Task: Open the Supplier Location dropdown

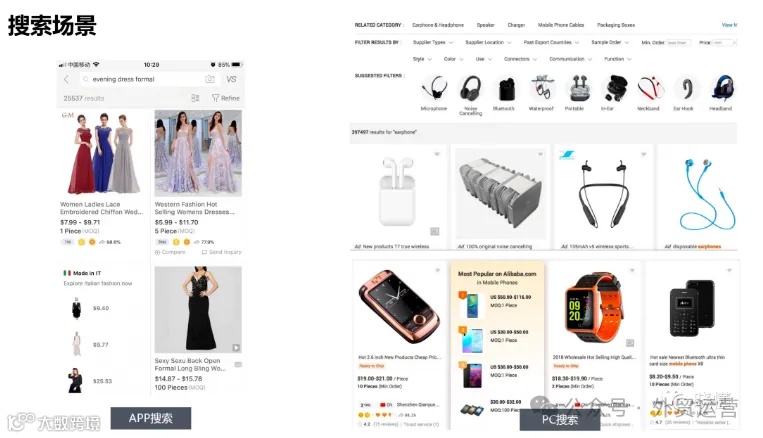Action: click(488, 42)
